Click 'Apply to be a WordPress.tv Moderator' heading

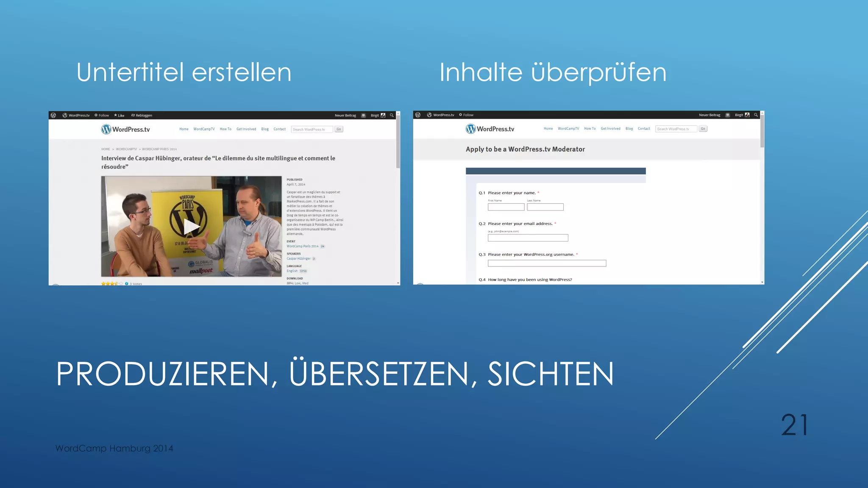click(525, 149)
